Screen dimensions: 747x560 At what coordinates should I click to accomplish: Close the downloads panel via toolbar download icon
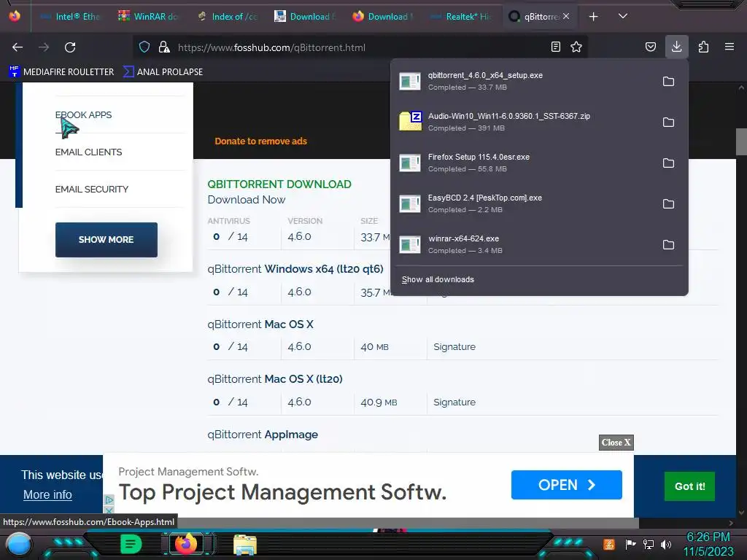676,47
